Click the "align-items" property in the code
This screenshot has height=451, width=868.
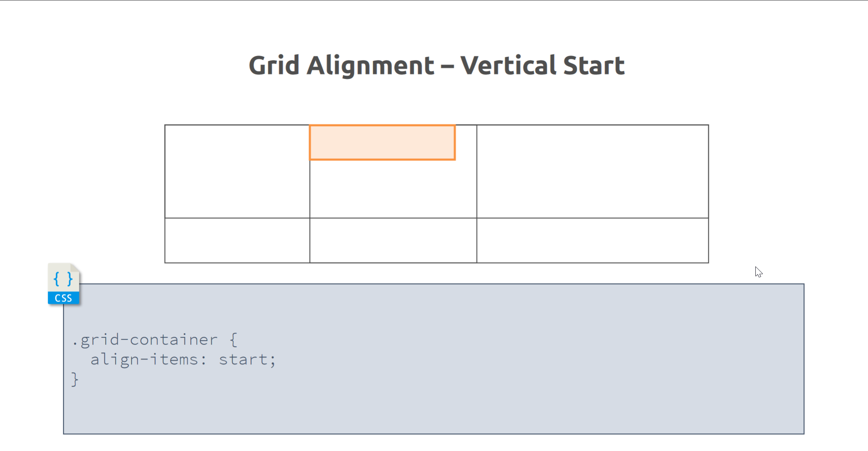point(144,359)
